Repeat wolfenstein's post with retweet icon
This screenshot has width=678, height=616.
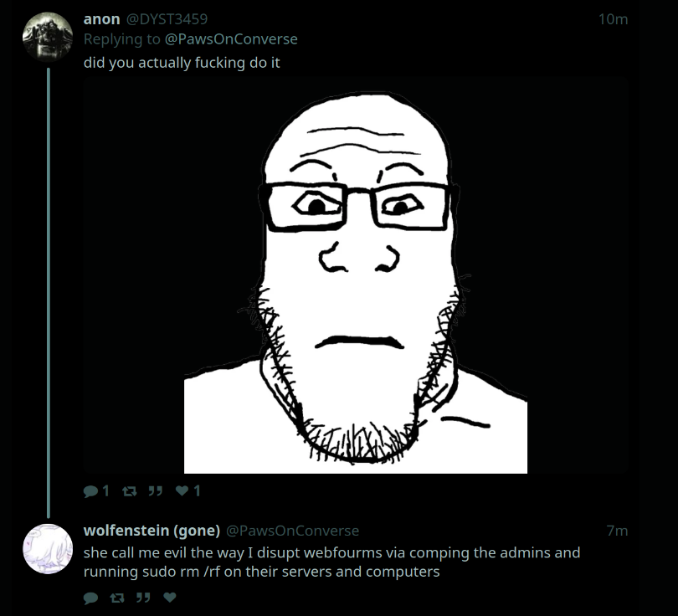116,598
